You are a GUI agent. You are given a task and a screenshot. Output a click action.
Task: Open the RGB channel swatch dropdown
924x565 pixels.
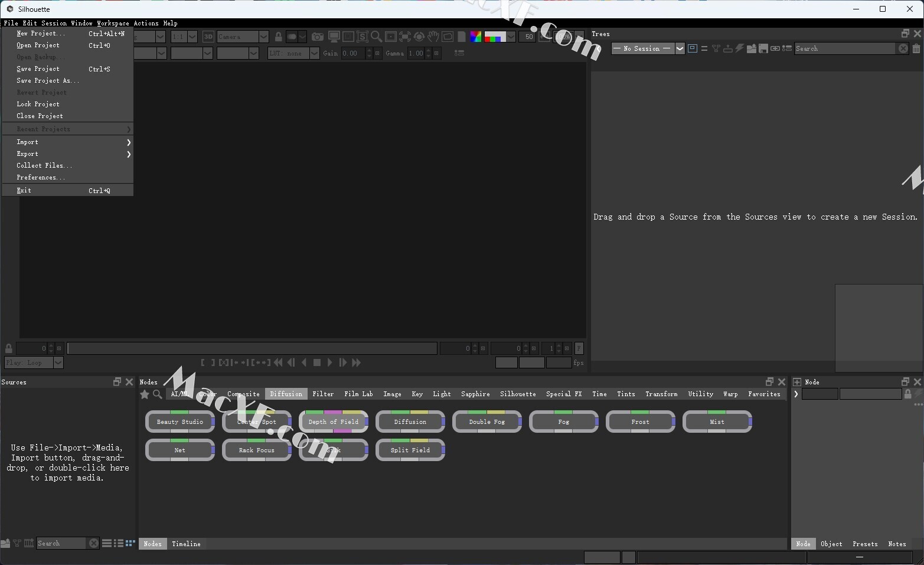(x=500, y=37)
